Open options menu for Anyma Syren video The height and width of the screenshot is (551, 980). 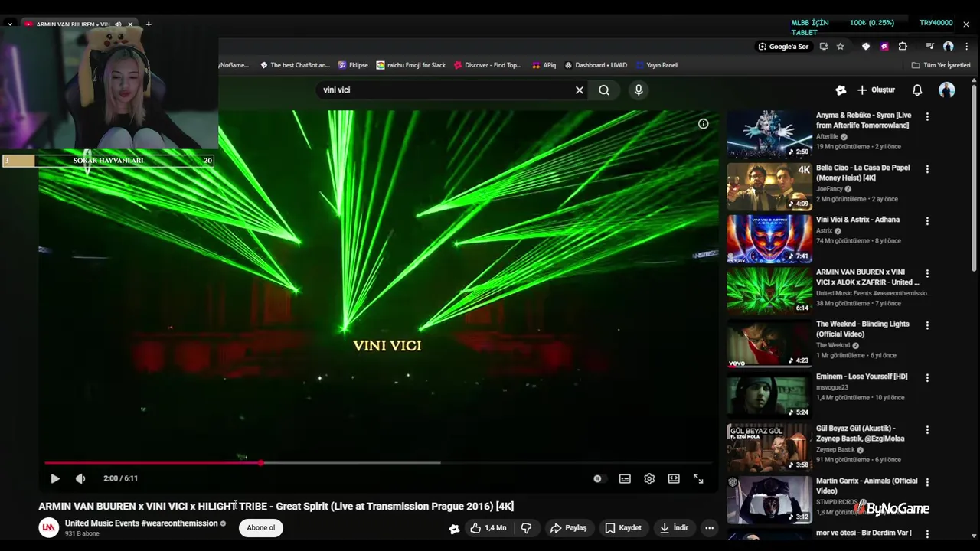tap(927, 117)
